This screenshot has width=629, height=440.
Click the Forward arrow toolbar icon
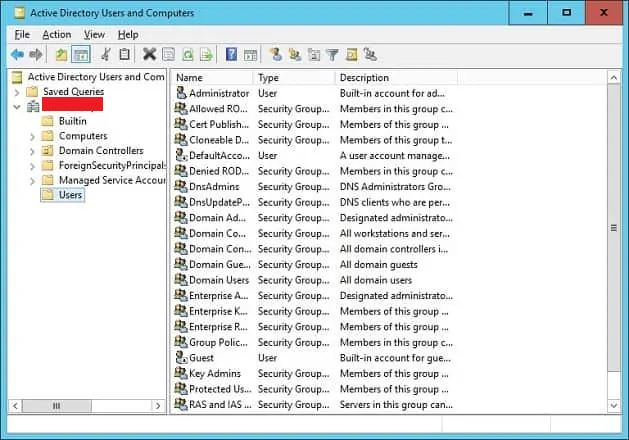tap(36, 54)
